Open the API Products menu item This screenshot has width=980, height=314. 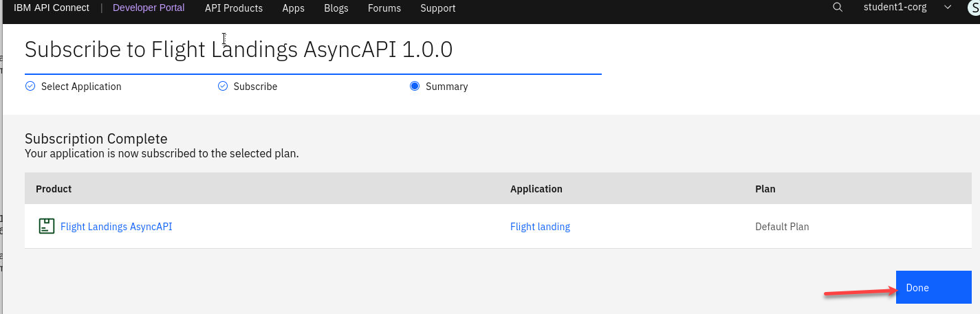234,8
